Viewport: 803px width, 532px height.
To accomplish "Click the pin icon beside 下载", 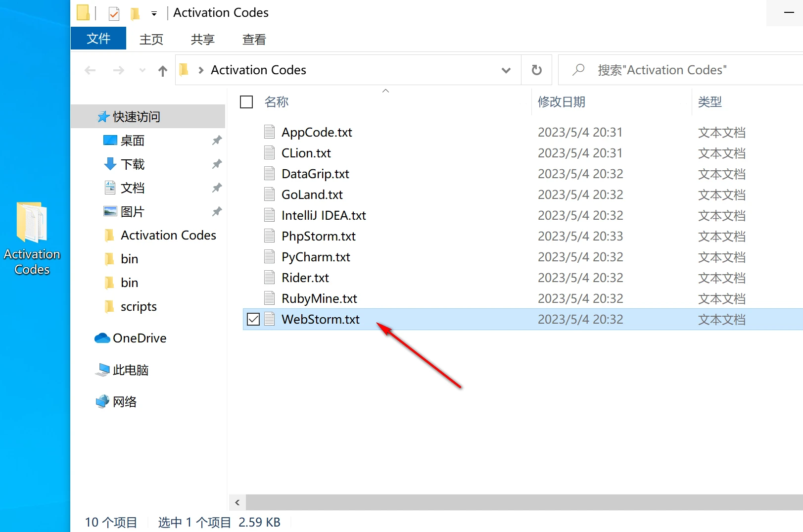I will tap(217, 164).
